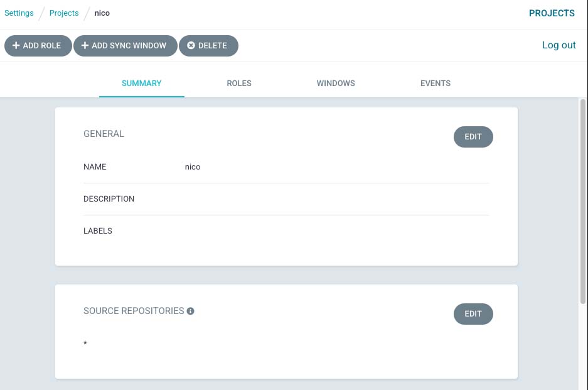The width and height of the screenshot is (588, 390).
Task: Edit the Source Repositories section
Action: (473, 314)
